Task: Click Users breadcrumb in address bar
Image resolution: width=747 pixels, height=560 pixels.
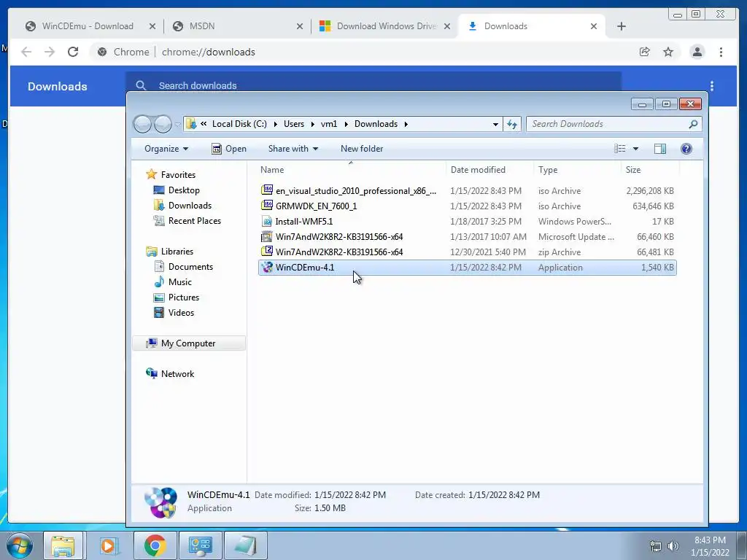Action: [294, 124]
